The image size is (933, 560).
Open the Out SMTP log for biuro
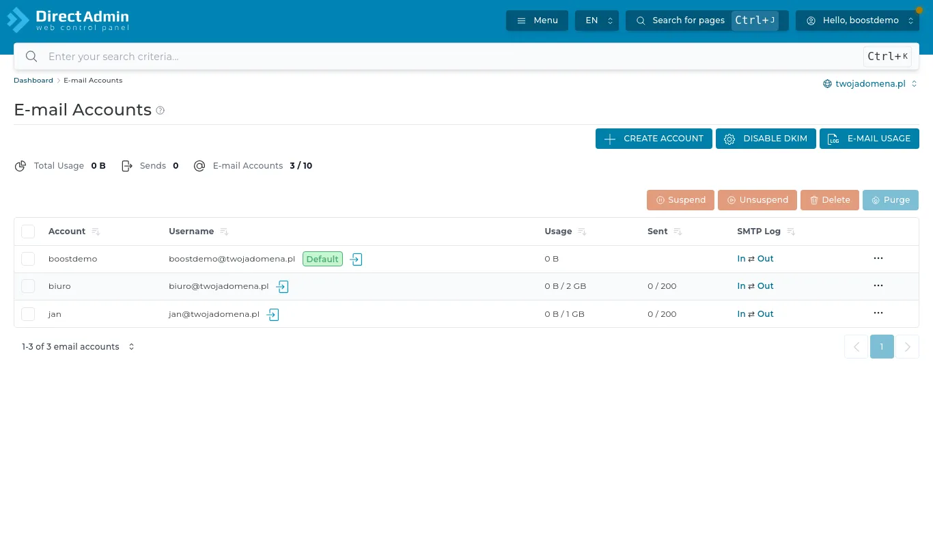click(766, 286)
